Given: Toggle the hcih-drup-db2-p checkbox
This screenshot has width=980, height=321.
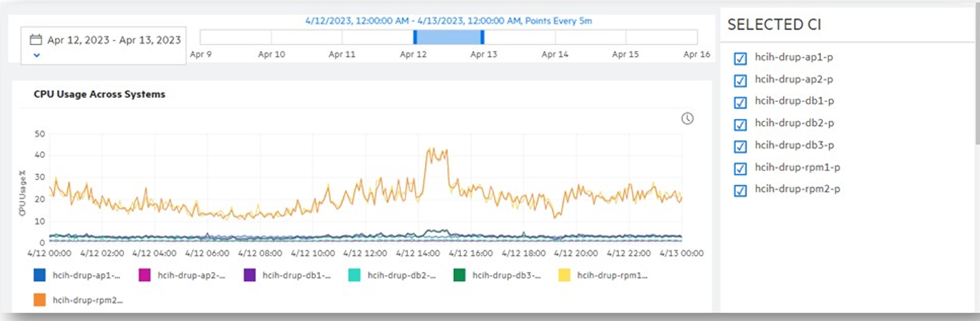Looking at the screenshot, I should pyautogui.click(x=740, y=124).
